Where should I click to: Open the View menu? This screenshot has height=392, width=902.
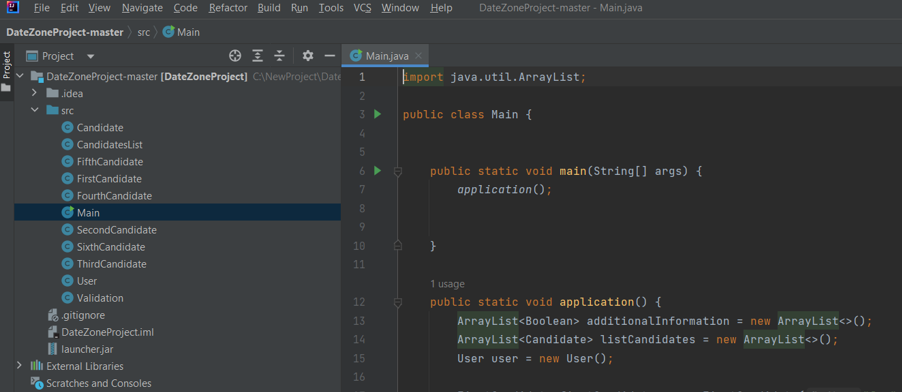tap(100, 8)
